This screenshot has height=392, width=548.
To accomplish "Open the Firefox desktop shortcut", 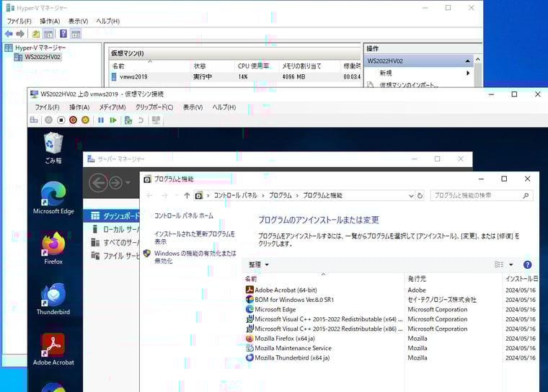I will pyautogui.click(x=53, y=249).
